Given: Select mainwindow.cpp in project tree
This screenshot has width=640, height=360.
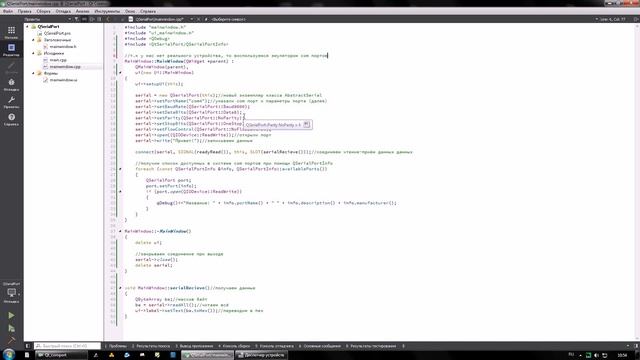Looking at the screenshot, I should tap(64, 67).
